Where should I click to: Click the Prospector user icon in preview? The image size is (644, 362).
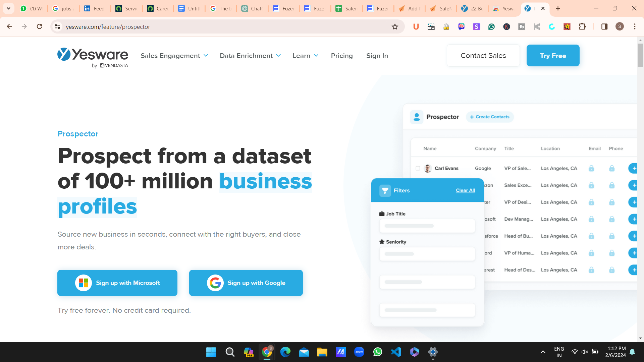coord(417,117)
